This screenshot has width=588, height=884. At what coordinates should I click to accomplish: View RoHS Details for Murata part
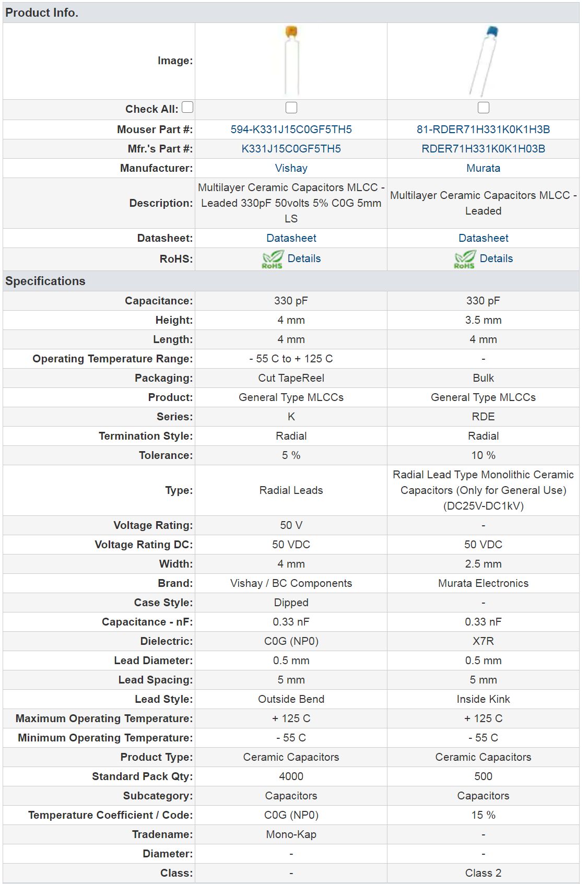click(x=496, y=258)
